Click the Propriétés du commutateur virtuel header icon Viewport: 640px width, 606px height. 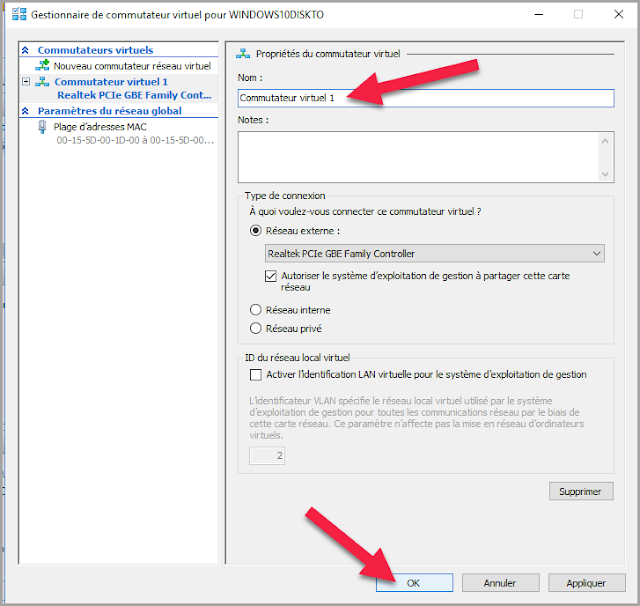pyautogui.click(x=243, y=53)
